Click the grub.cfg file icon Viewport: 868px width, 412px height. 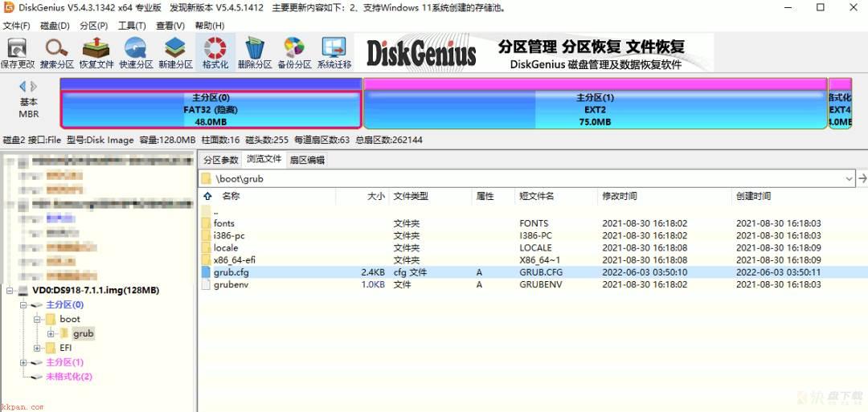point(206,272)
